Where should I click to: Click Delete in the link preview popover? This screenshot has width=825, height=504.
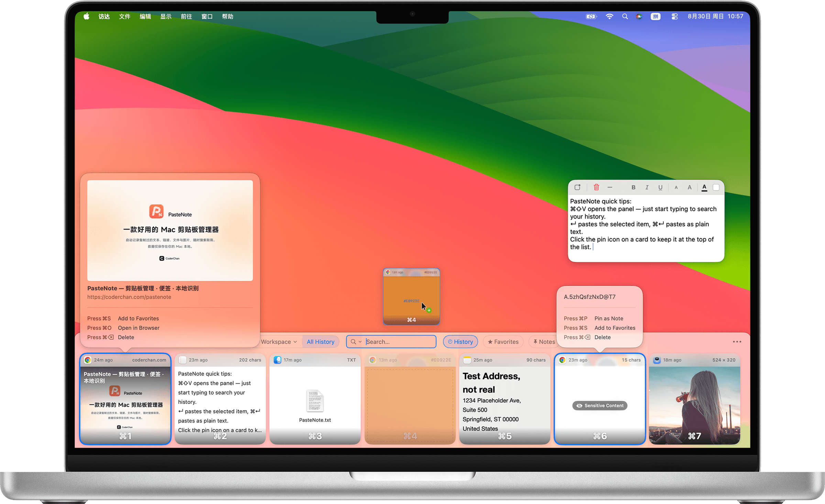(x=126, y=337)
